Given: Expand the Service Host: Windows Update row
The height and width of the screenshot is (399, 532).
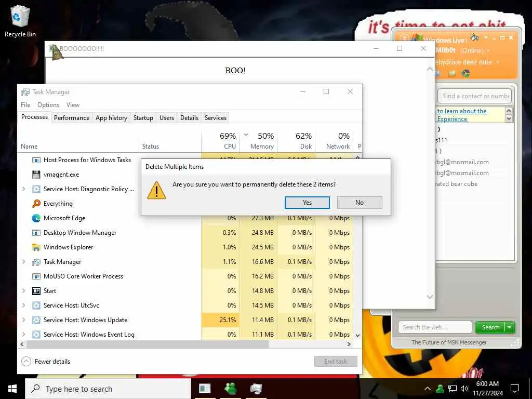Looking at the screenshot, I should pos(23,320).
